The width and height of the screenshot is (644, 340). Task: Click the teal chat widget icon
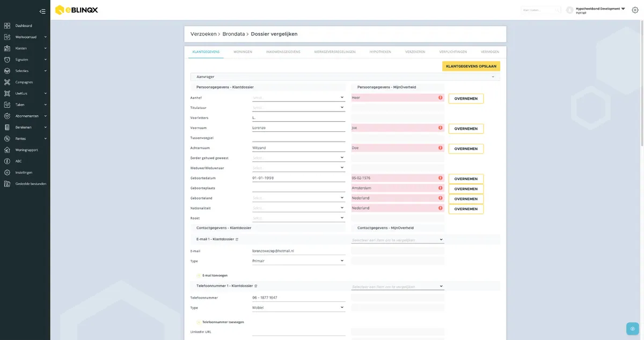coord(633,329)
